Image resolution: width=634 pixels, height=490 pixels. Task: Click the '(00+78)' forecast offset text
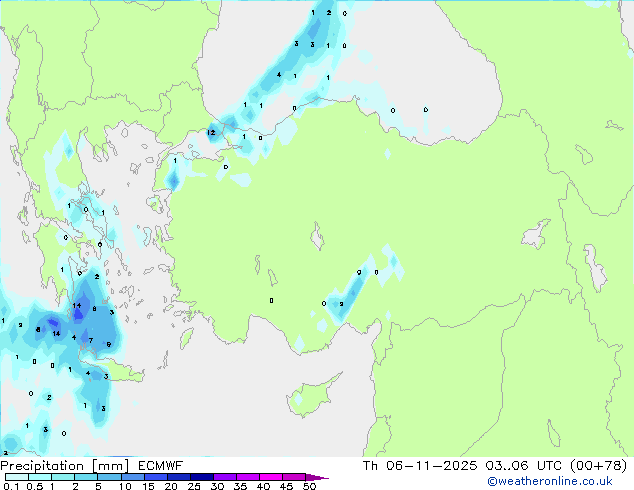[x=598, y=466]
